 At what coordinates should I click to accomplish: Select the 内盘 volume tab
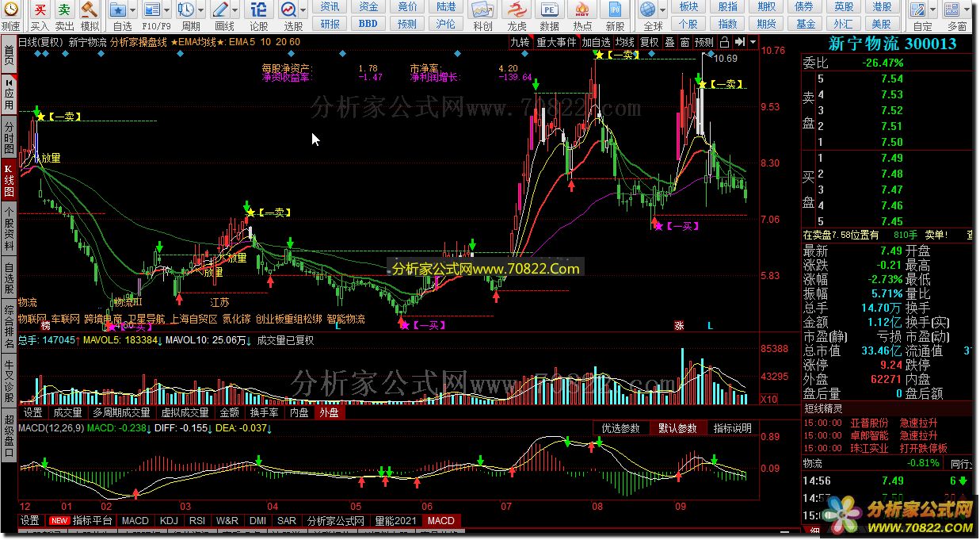(299, 412)
